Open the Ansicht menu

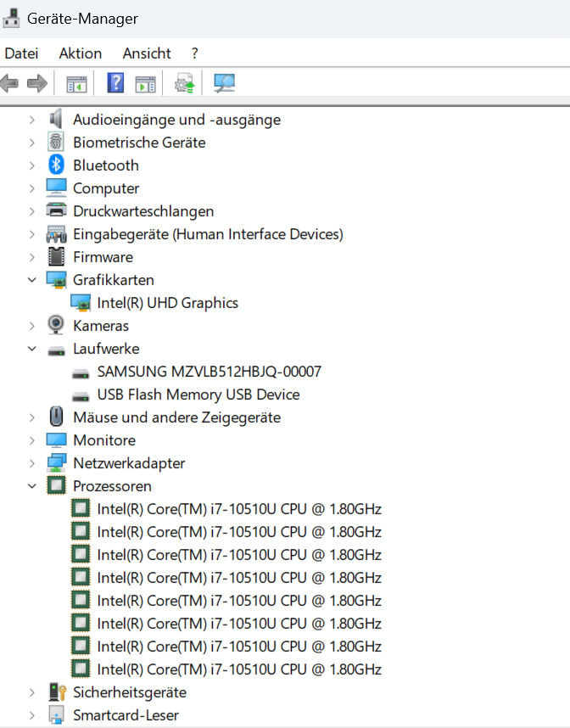[147, 53]
